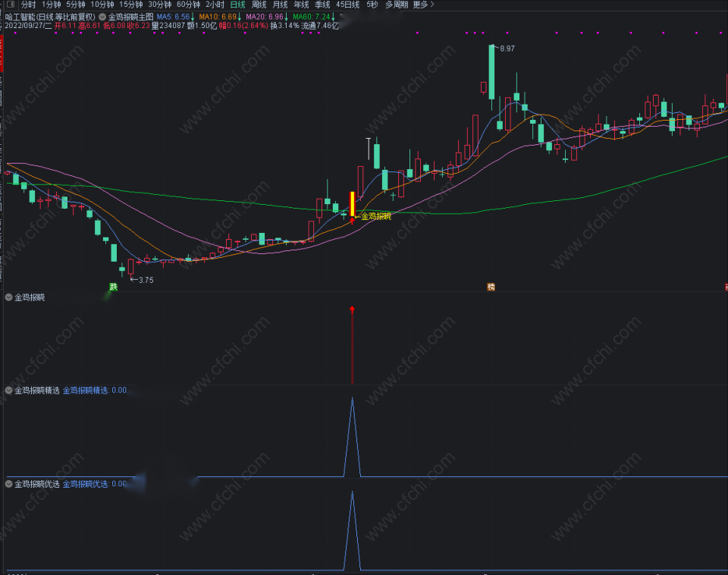Select the 10分钟 period tab
Screen dimensions: 728x575
pyautogui.click(x=102, y=5)
